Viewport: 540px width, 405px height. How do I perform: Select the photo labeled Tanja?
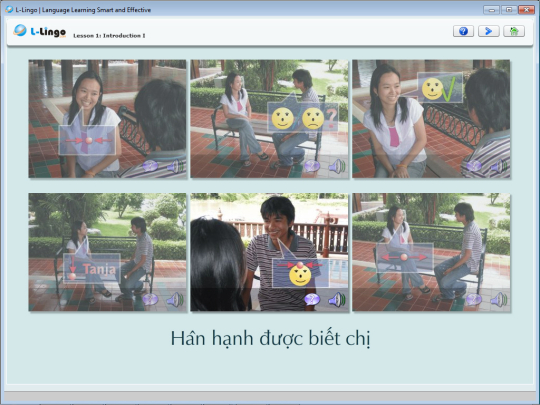pos(107,252)
